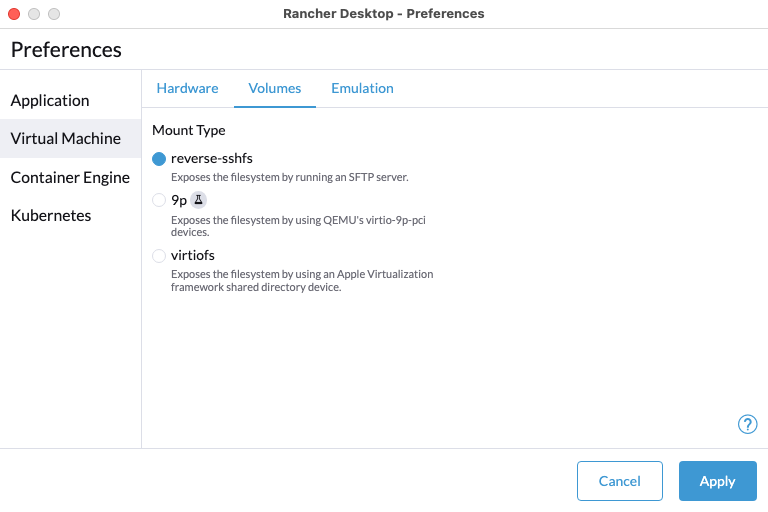
Task: Click the Mount Type label
Action: [x=189, y=130]
